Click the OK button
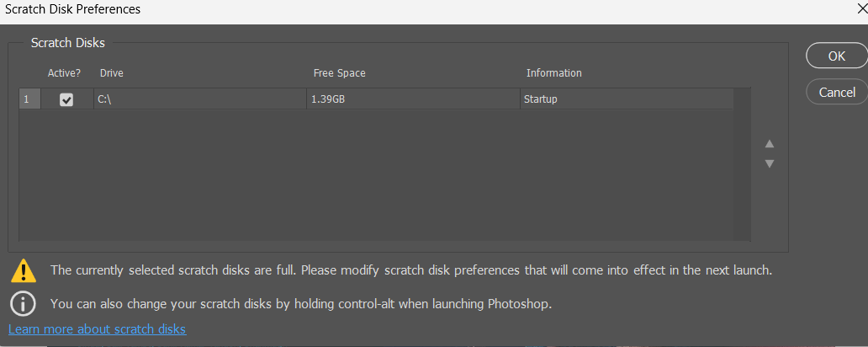 (x=836, y=56)
